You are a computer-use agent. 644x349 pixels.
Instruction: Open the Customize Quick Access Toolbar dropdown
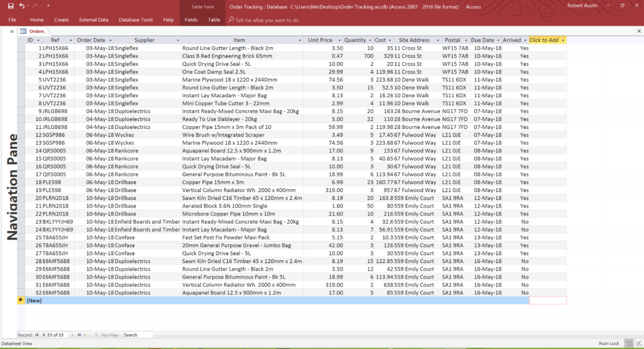click(48, 6)
